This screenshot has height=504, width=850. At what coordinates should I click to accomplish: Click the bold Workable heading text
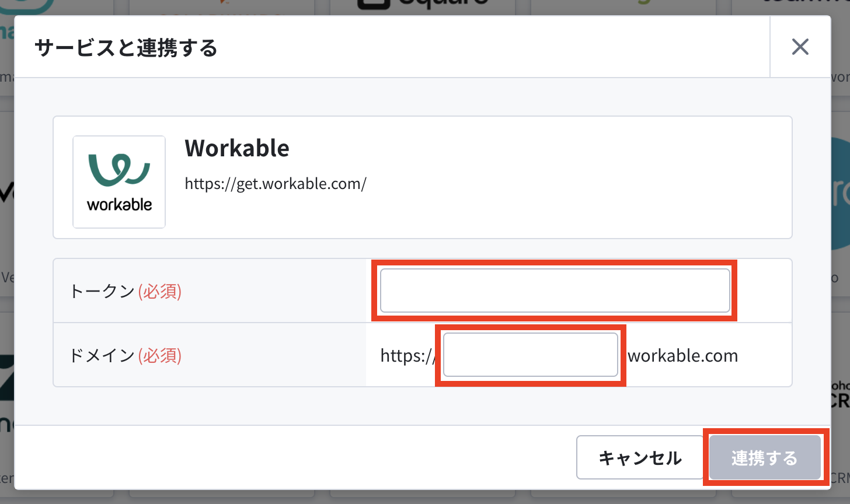pos(237,148)
